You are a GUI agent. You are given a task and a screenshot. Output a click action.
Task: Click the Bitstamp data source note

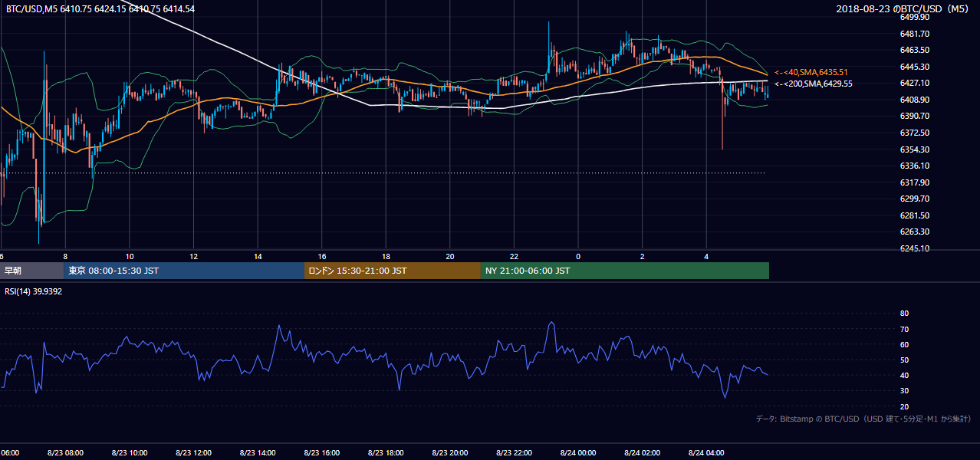click(863, 419)
